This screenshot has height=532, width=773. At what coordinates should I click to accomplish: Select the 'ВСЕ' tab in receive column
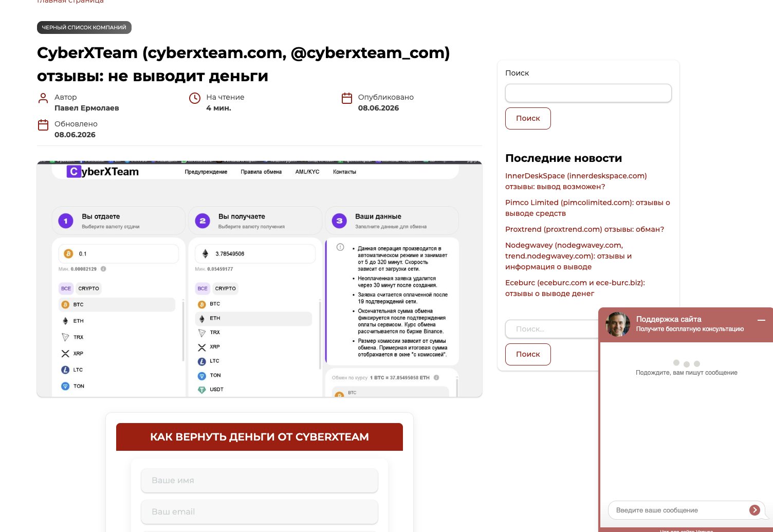pyautogui.click(x=203, y=288)
